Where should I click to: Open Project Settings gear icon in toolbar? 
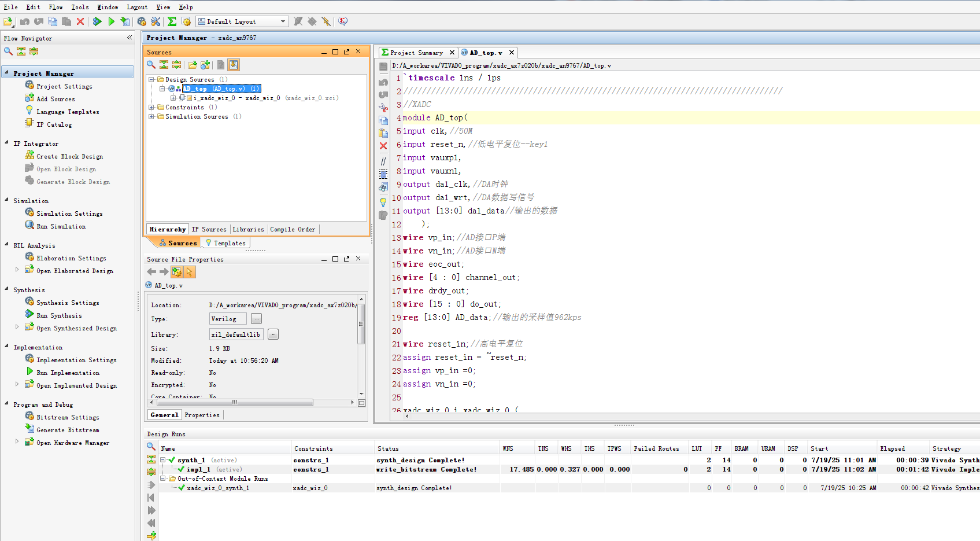click(x=142, y=21)
